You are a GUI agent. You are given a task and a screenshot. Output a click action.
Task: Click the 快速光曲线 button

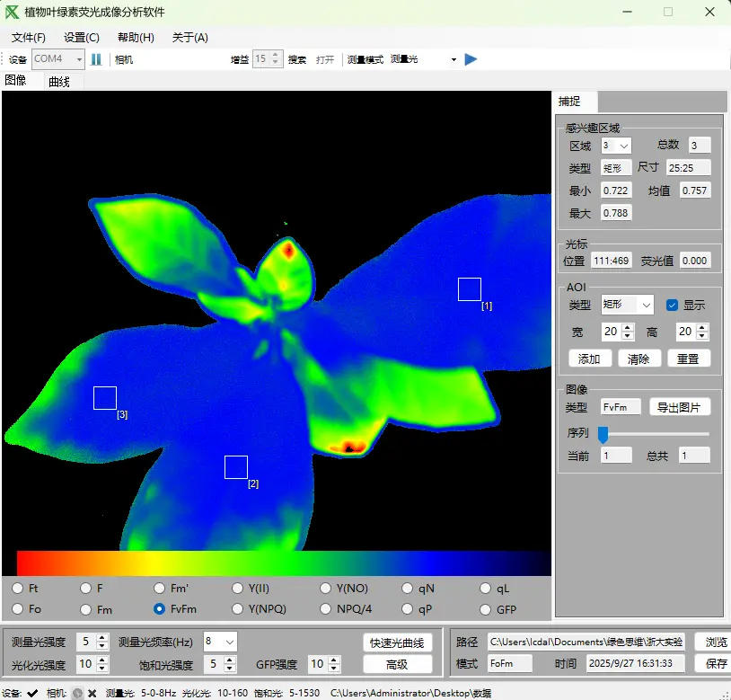397,642
